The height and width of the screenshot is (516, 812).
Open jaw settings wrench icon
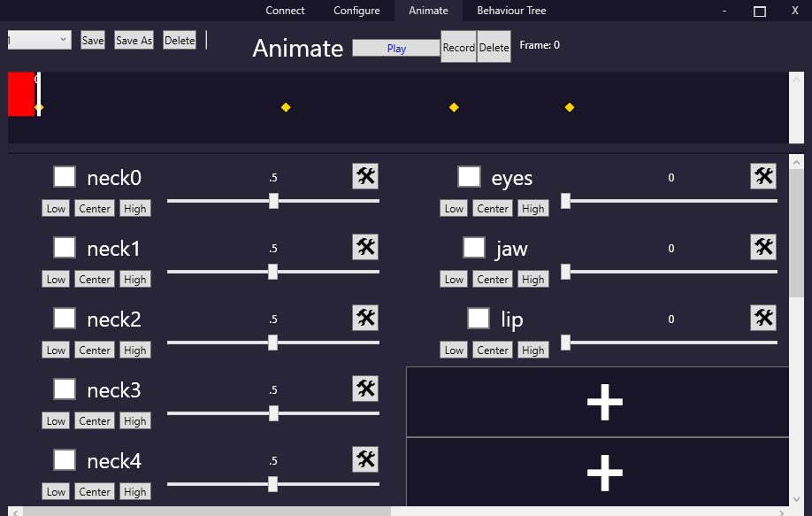763,247
